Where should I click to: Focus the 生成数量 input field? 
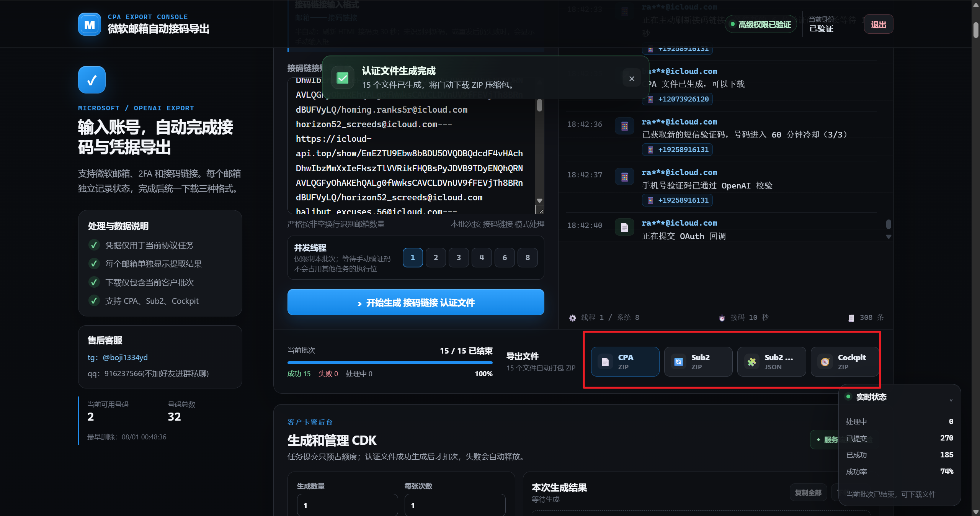tap(347, 505)
